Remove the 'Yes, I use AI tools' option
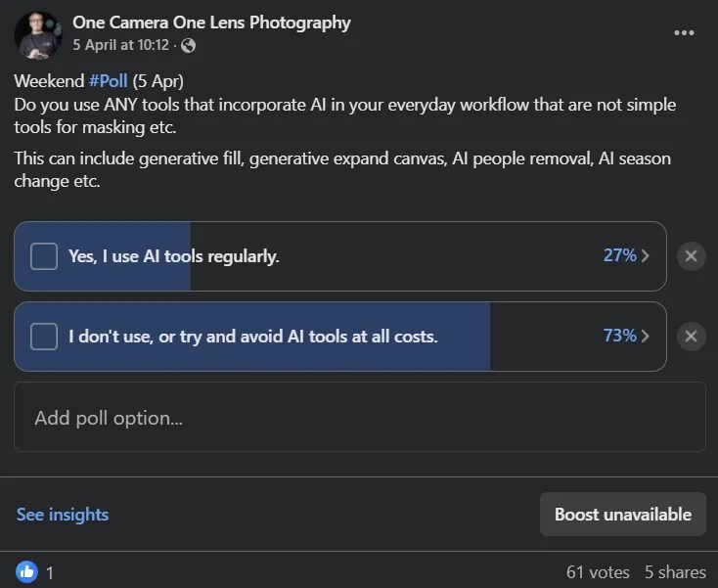The width and height of the screenshot is (718, 588). click(691, 256)
